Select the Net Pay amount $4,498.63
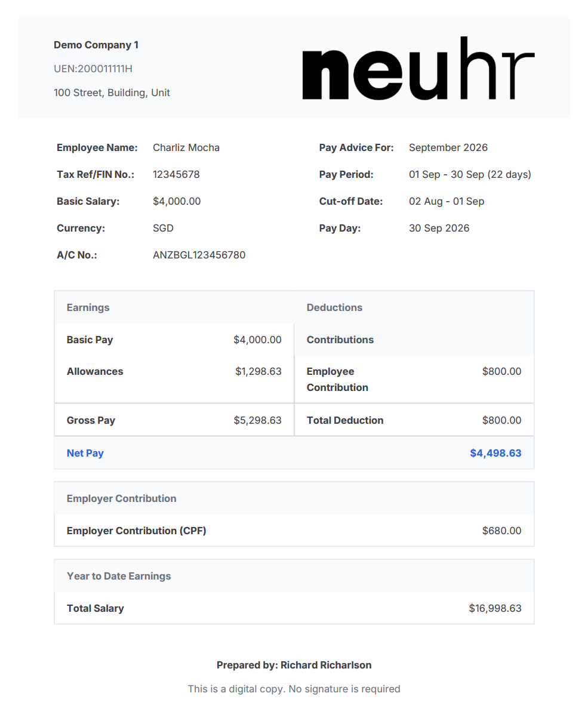This screenshot has height=724, width=588. click(x=495, y=453)
